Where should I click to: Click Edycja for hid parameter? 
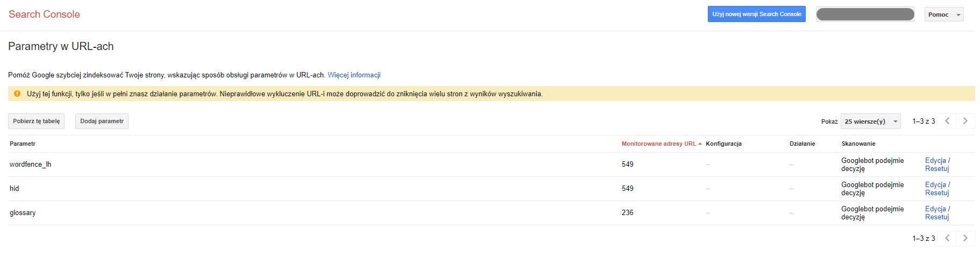(x=935, y=184)
